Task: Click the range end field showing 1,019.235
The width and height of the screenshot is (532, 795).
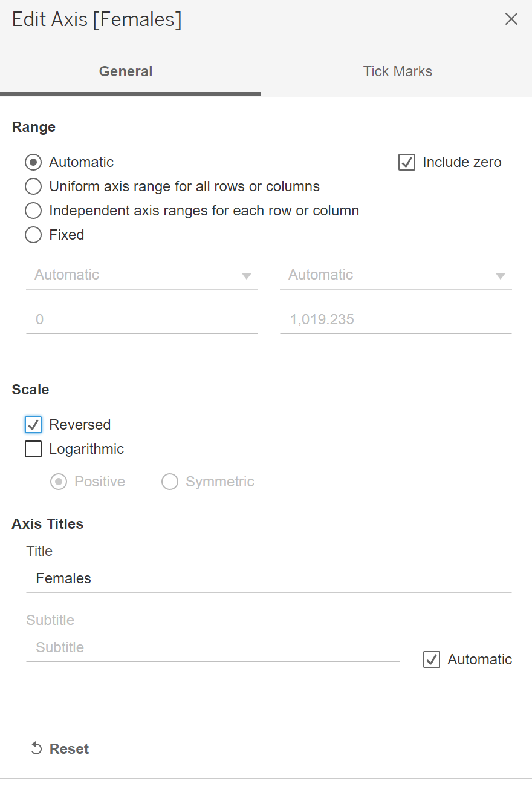Action: click(x=396, y=319)
